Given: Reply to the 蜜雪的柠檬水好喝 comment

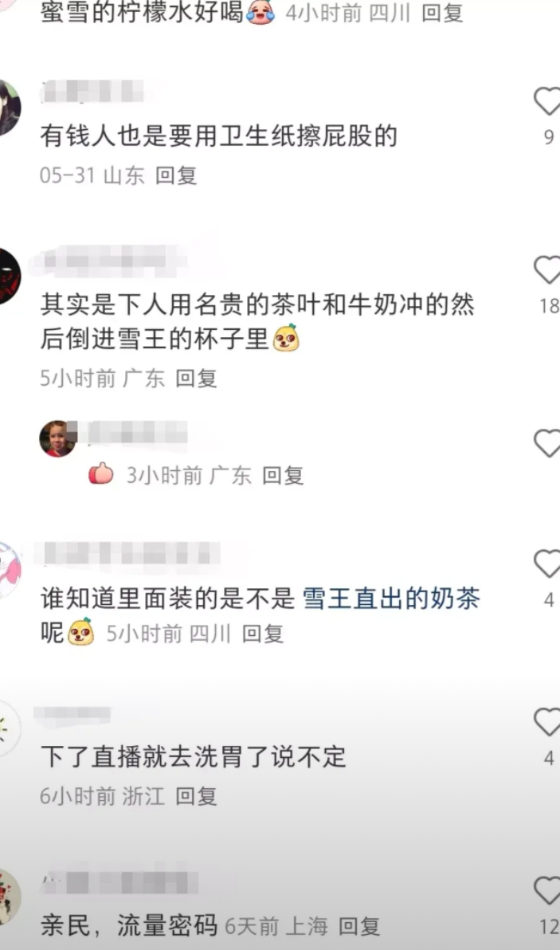Looking at the screenshot, I should [x=442, y=13].
